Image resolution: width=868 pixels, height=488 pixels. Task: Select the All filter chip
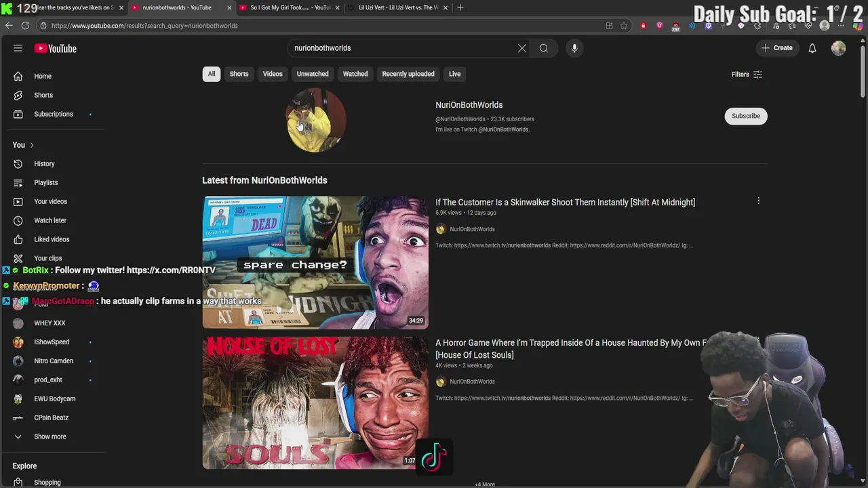pos(212,74)
